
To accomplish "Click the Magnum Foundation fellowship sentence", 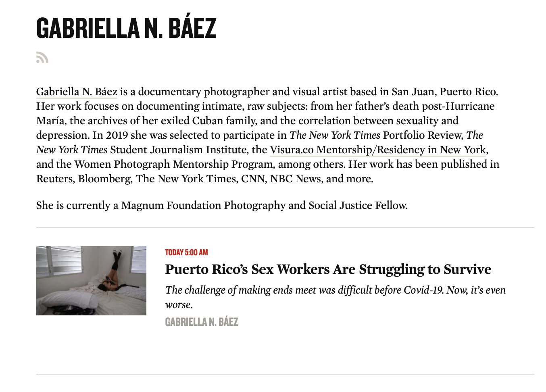I will pyautogui.click(x=222, y=206).
